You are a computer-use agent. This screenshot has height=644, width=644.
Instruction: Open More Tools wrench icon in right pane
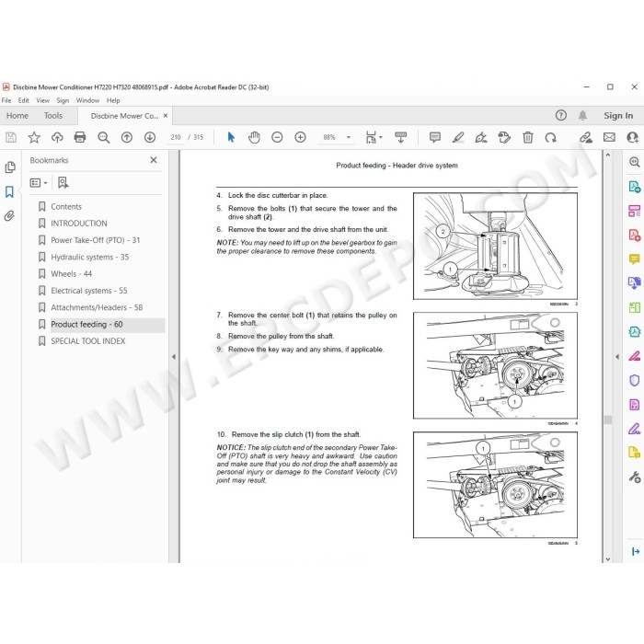pos(634,477)
